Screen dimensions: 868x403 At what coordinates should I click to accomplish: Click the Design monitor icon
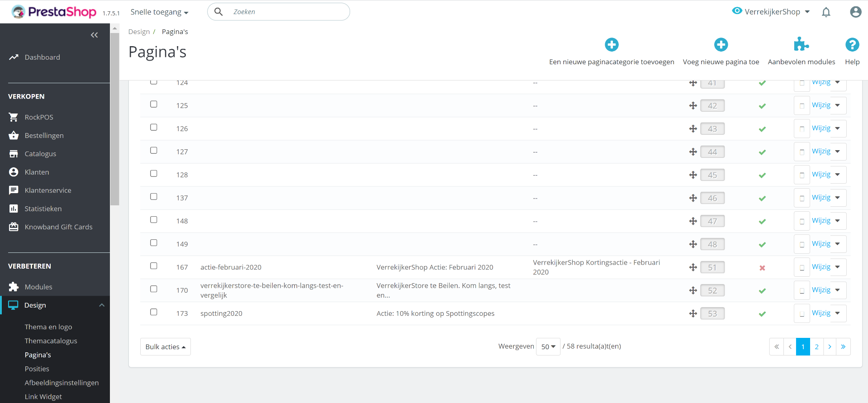pos(13,305)
